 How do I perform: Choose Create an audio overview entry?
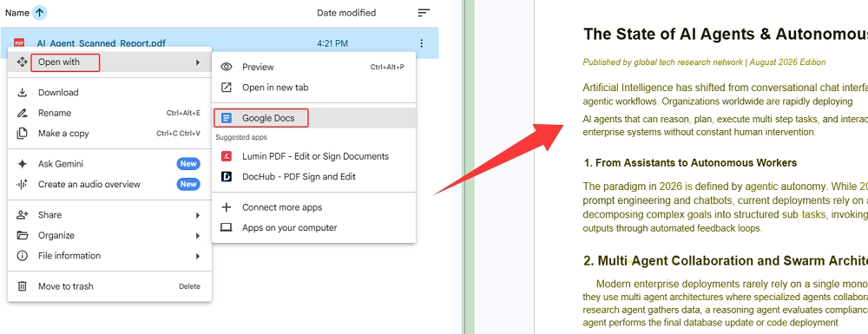(x=109, y=184)
